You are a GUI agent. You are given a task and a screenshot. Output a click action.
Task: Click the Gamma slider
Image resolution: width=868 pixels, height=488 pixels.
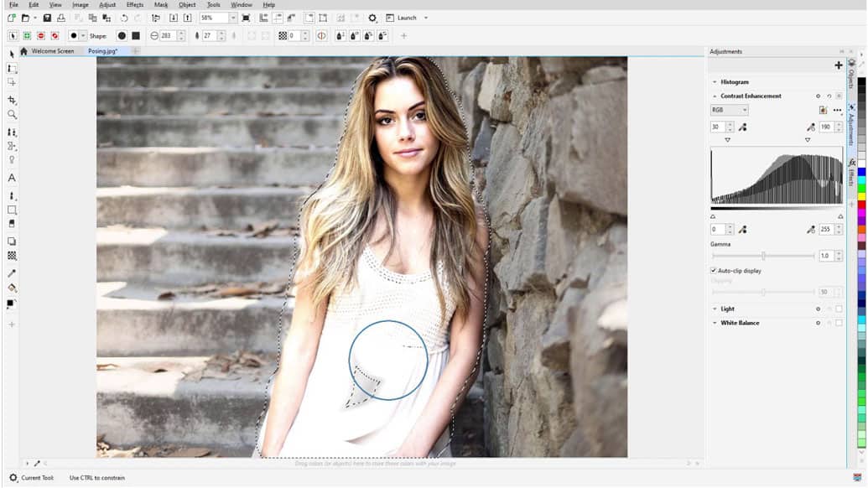(763, 256)
